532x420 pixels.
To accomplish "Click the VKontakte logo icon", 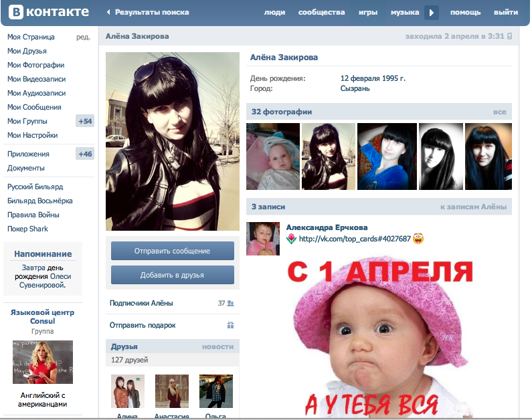I will [15, 12].
